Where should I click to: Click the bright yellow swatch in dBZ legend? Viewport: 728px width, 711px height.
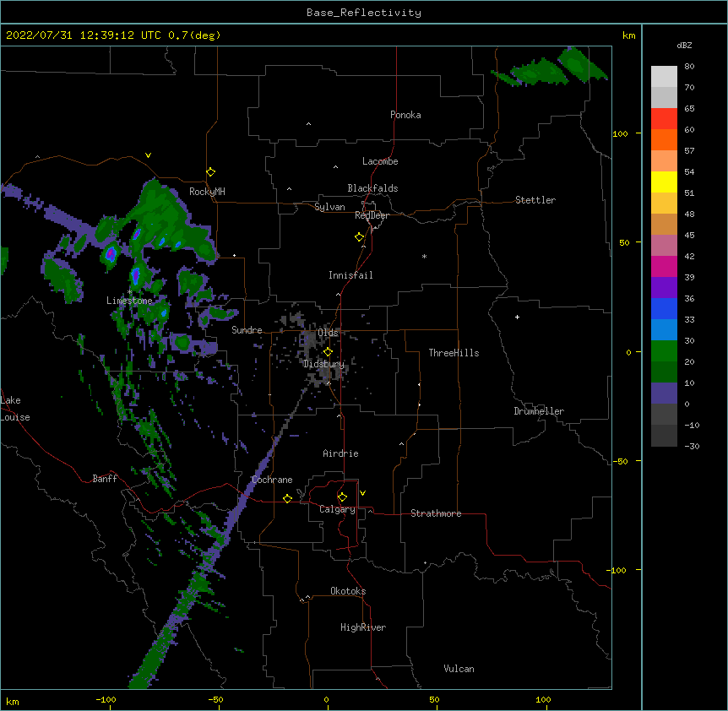pyautogui.click(x=664, y=182)
